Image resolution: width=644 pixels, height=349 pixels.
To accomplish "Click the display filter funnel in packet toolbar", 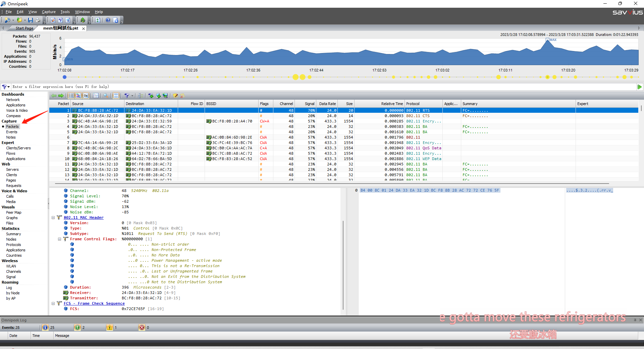I will (127, 96).
